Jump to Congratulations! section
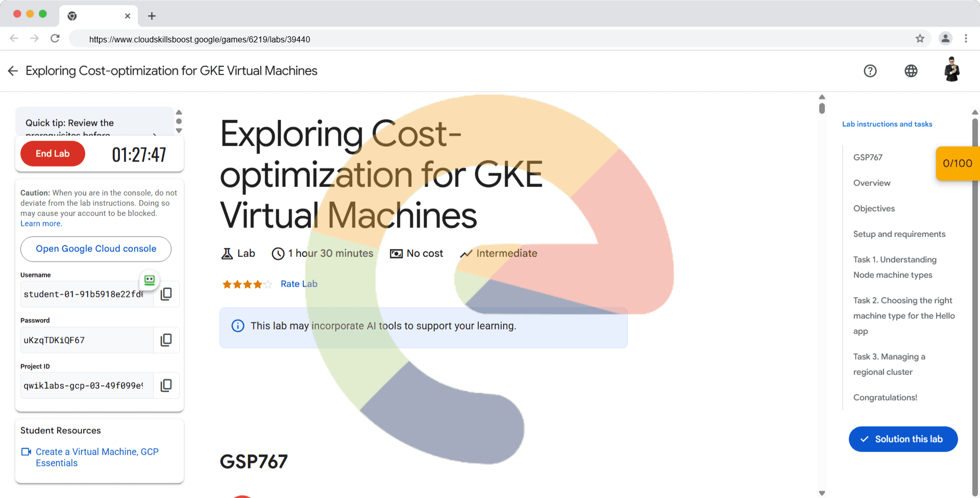Screen dimensions: 980x498 click(x=885, y=397)
